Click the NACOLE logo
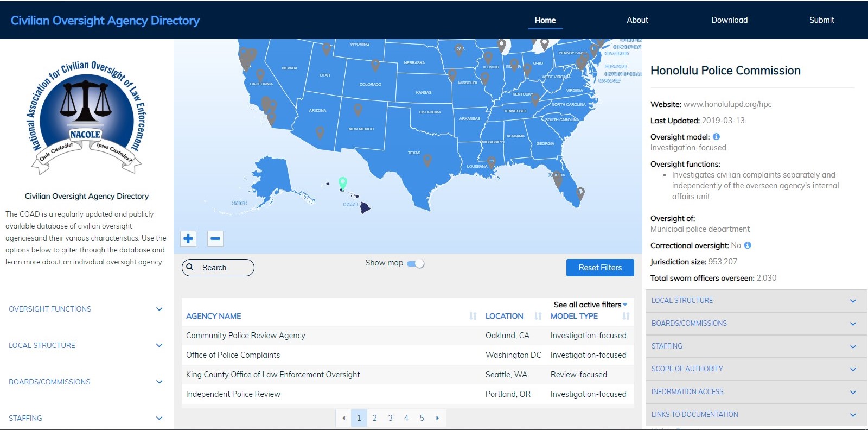This screenshot has height=430, width=868. pyautogui.click(x=87, y=117)
